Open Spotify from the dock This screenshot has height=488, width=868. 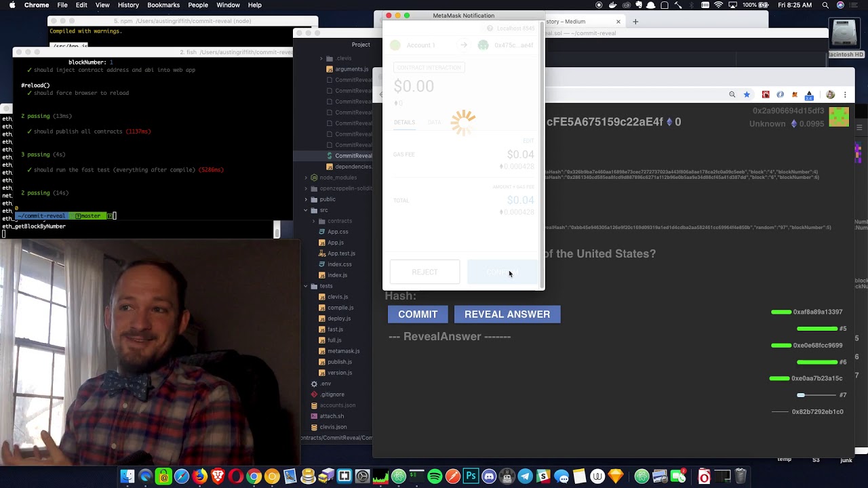pos(434,476)
